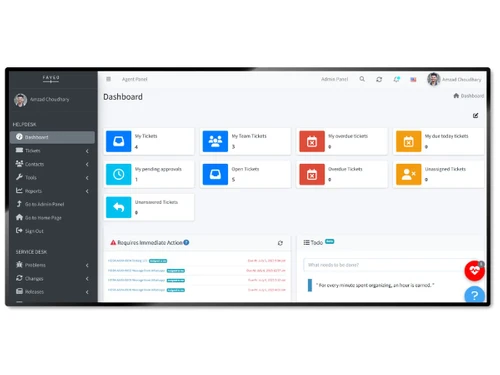Click the Unanswered Tickets reply arrow icon
500x375 pixels.
(118, 207)
